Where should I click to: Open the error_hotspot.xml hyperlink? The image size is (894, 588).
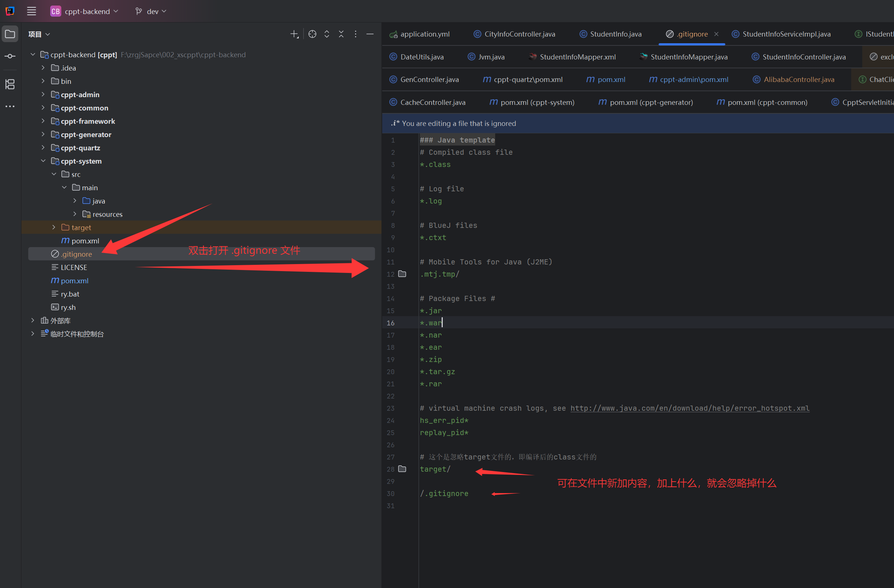[x=690, y=408]
